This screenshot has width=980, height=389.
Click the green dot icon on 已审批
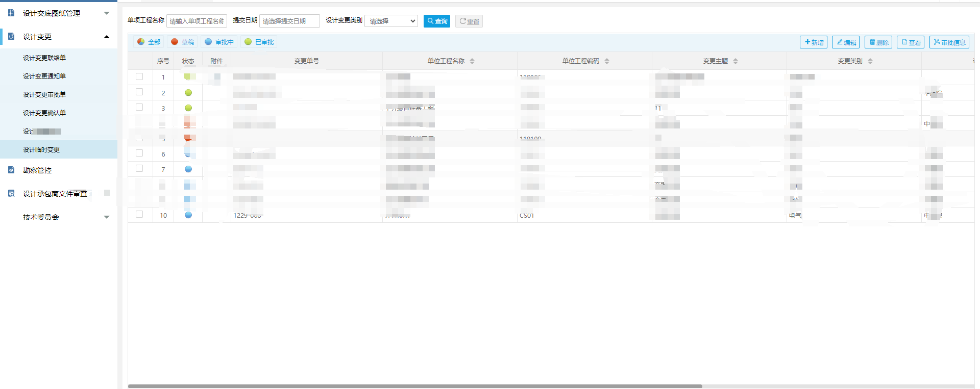pyautogui.click(x=248, y=42)
